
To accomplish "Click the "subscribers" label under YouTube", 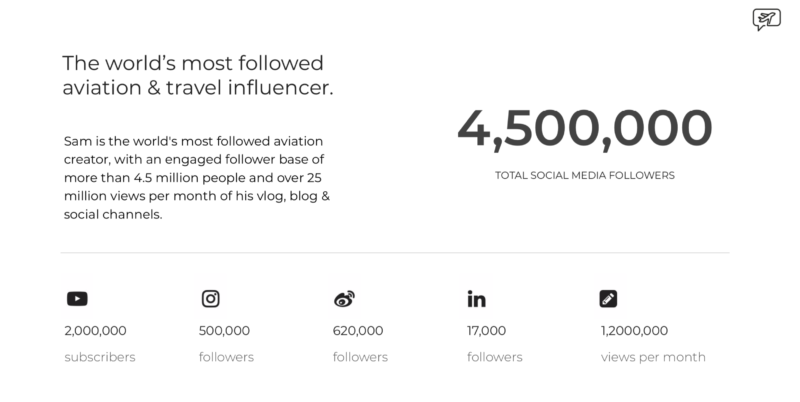I will tap(100, 357).
